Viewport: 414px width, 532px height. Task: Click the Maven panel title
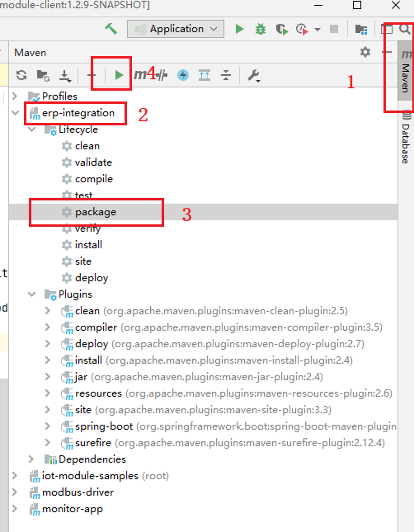[x=31, y=53]
